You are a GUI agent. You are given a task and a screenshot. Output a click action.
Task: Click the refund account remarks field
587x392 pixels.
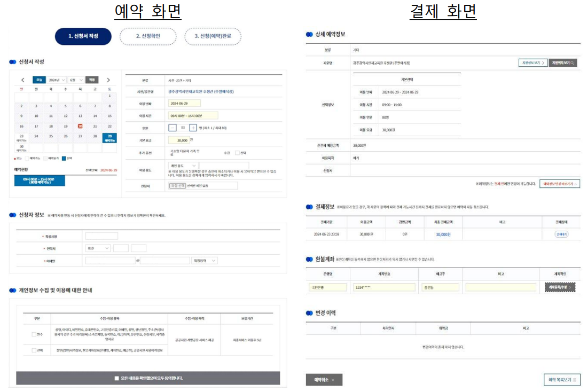point(501,287)
